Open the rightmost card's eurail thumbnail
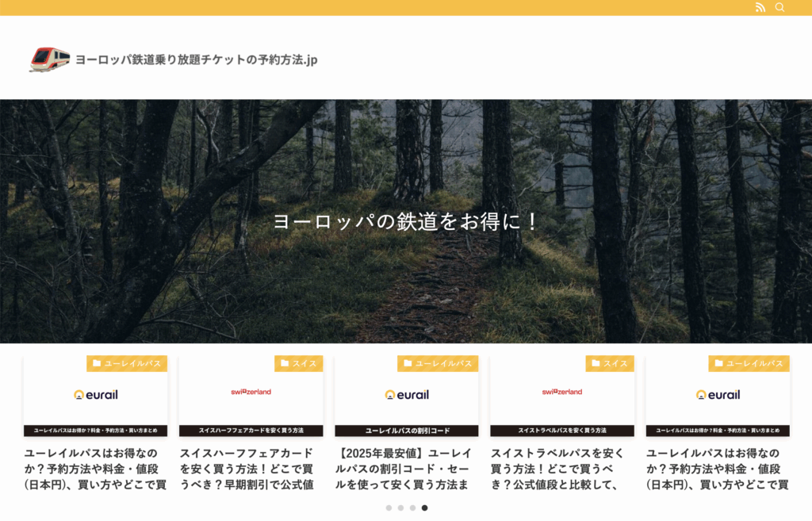 [x=718, y=396]
